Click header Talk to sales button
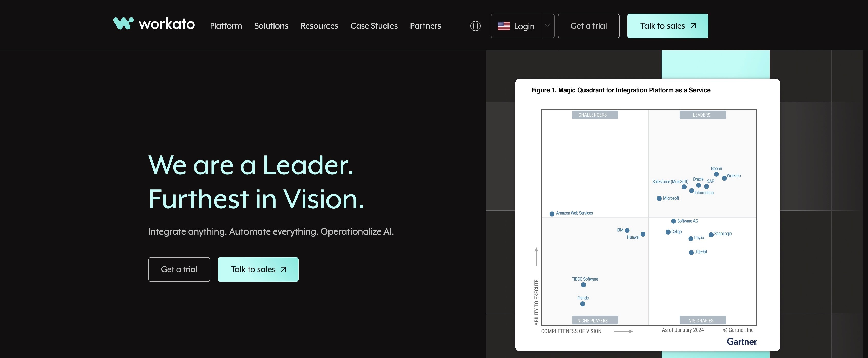Screen dimensions: 868x358 tap(662, 26)
